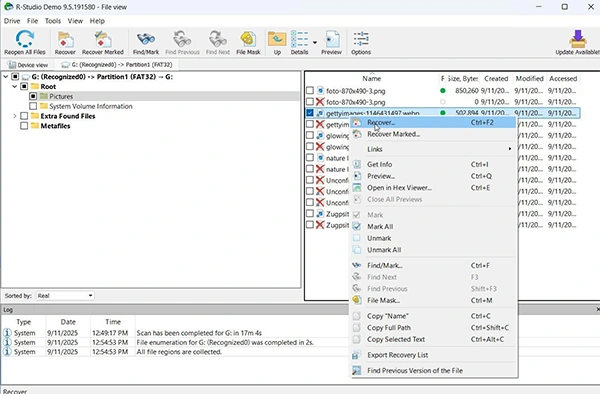600x394 pixels.
Task: Click the Find Previous toolbar icon
Action: click(182, 39)
